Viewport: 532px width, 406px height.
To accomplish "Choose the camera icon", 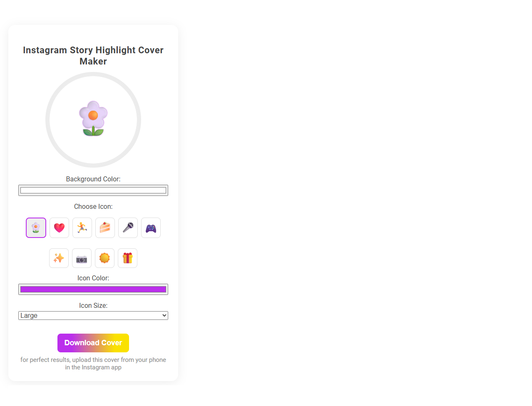I will pos(82,258).
